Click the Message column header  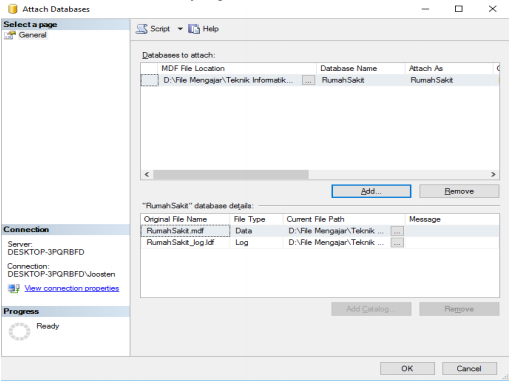click(452, 219)
